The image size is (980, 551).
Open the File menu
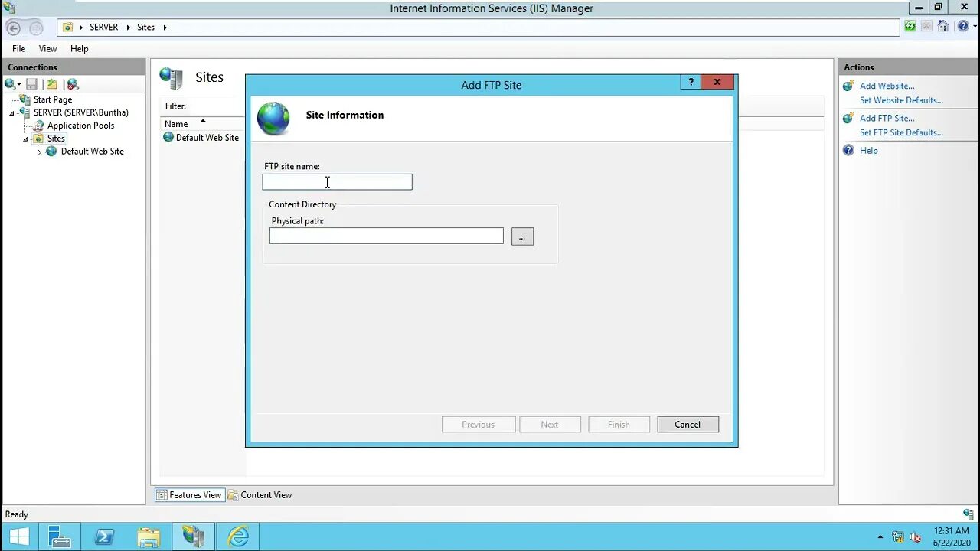click(x=18, y=48)
